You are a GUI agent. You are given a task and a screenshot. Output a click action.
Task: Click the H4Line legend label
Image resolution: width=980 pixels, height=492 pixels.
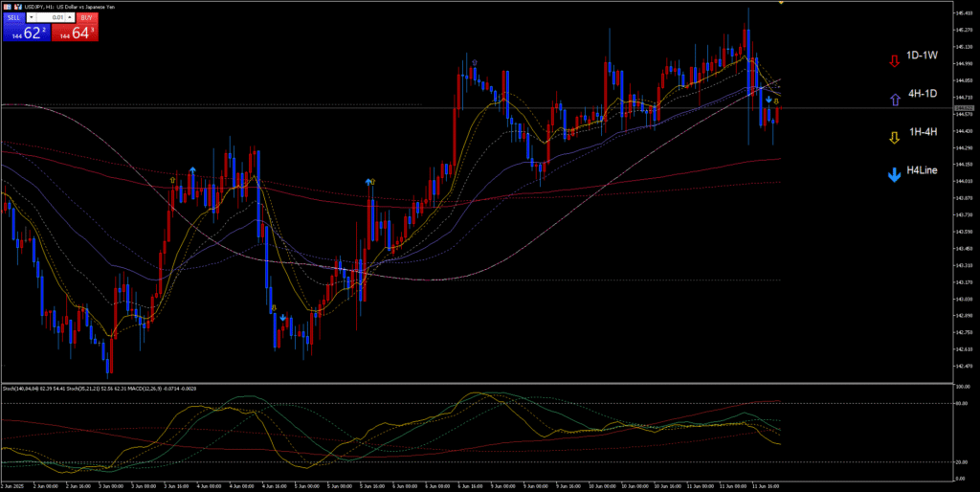(x=923, y=169)
